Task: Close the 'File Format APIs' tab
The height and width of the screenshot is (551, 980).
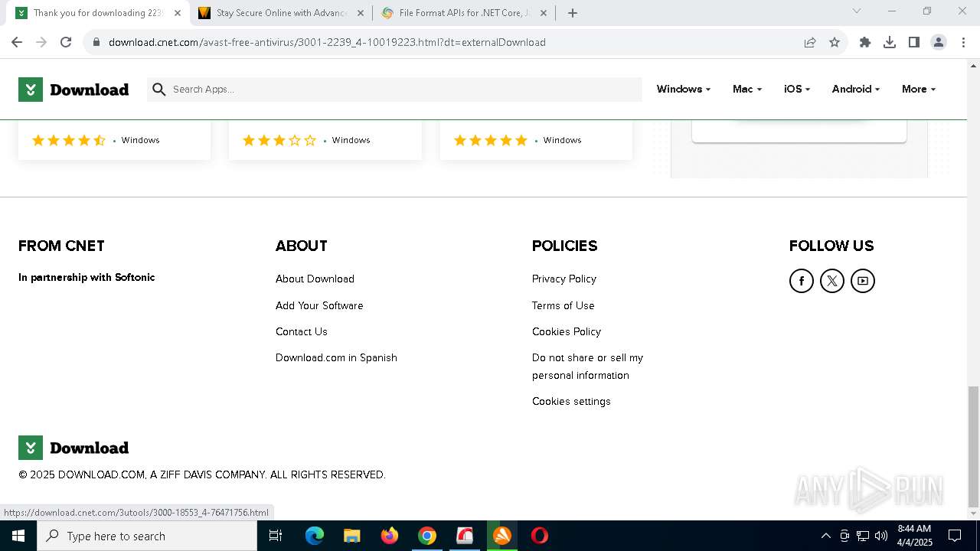Action: [544, 13]
